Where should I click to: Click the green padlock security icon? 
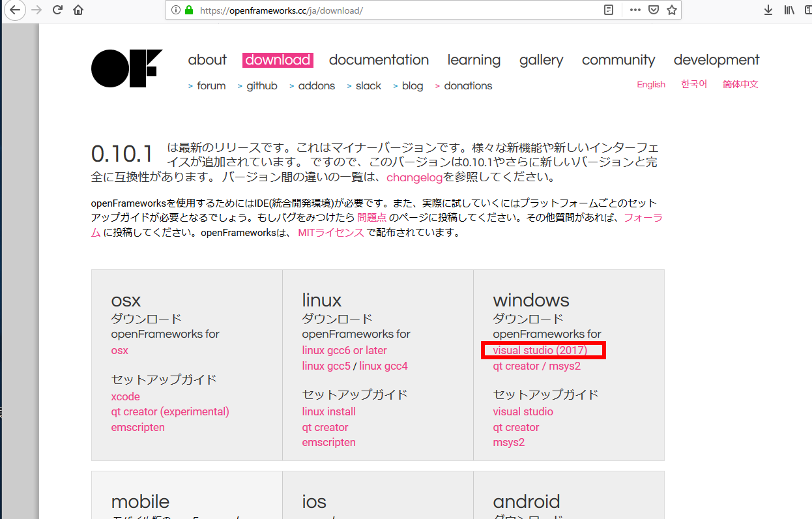click(x=190, y=10)
